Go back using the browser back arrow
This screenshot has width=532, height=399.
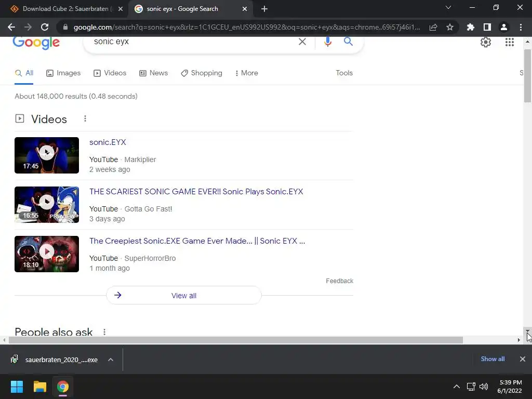(x=11, y=27)
